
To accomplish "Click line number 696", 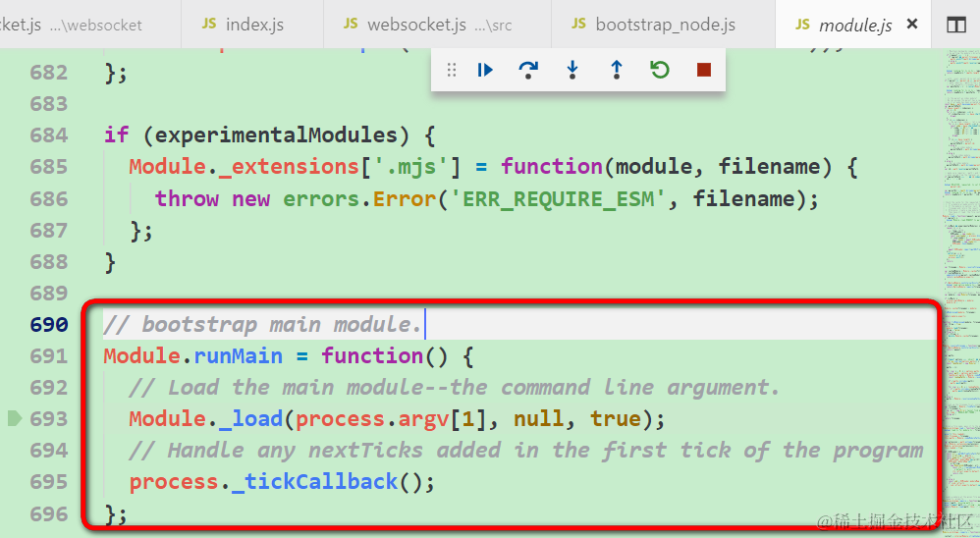I will pyautogui.click(x=49, y=513).
